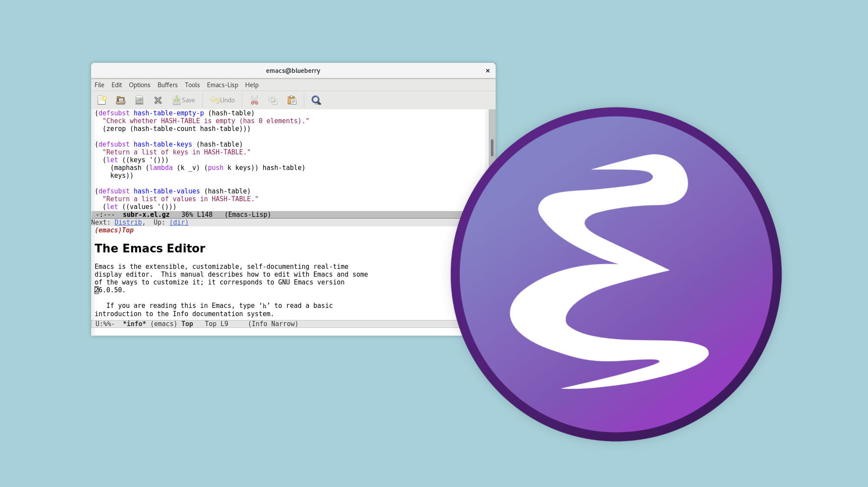The image size is (868, 487).
Task: Click the lambda keyword in the code
Action: point(161,168)
